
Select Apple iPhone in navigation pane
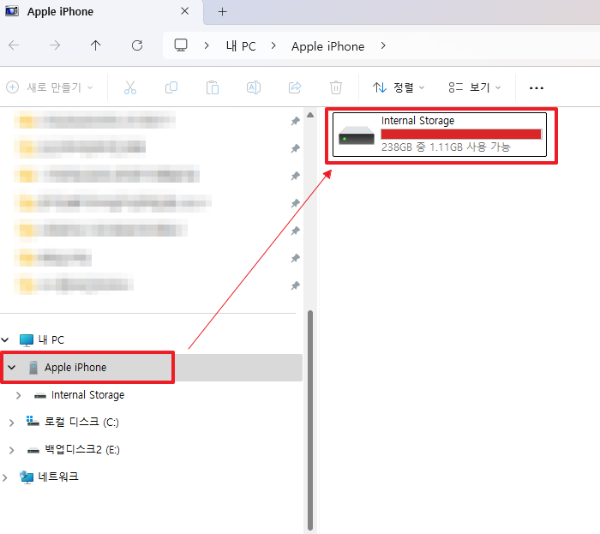pos(75,367)
